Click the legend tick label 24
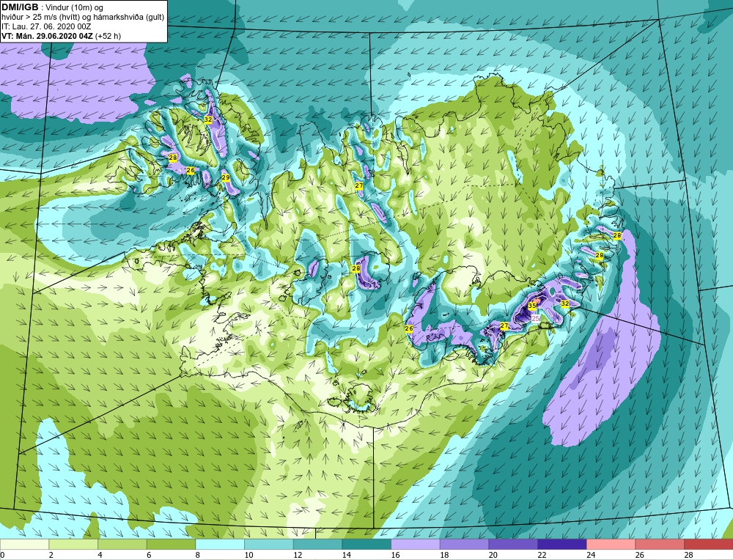The height and width of the screenshot is (560, 733). coord(590,555)
